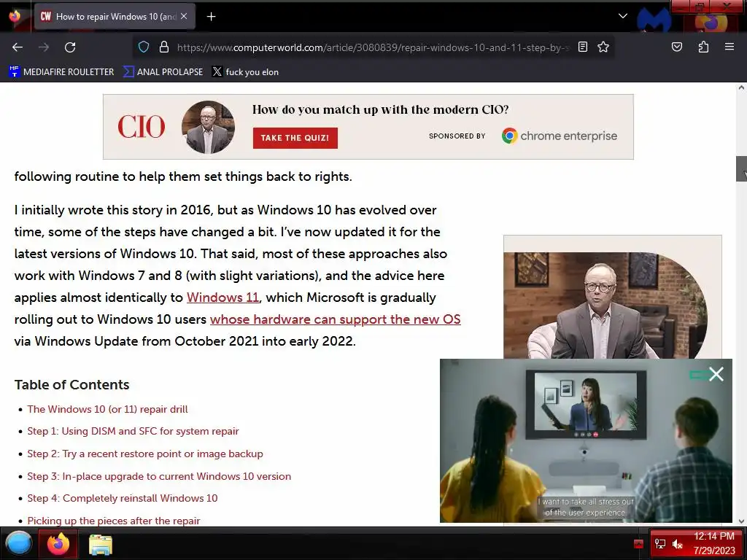Click scrollbar down arrow
The width and height of the screenshot is (747, 560).
[741, 521]
